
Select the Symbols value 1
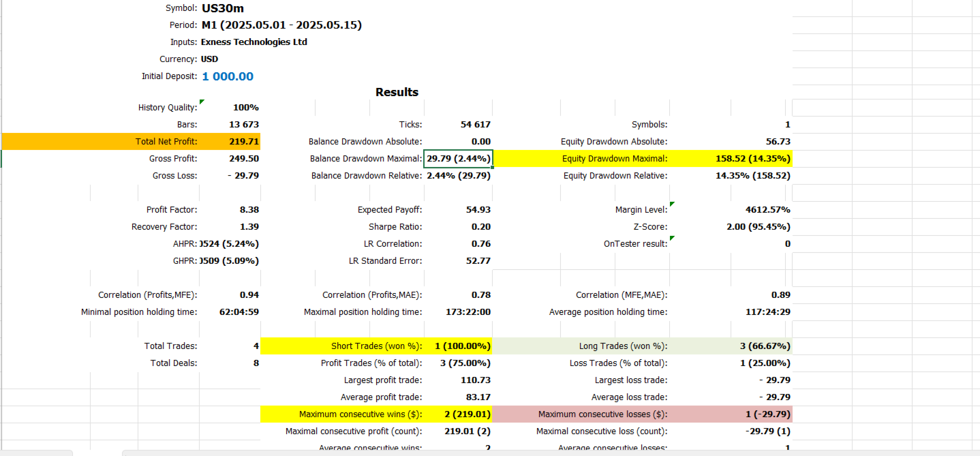[x=788, y=125]
